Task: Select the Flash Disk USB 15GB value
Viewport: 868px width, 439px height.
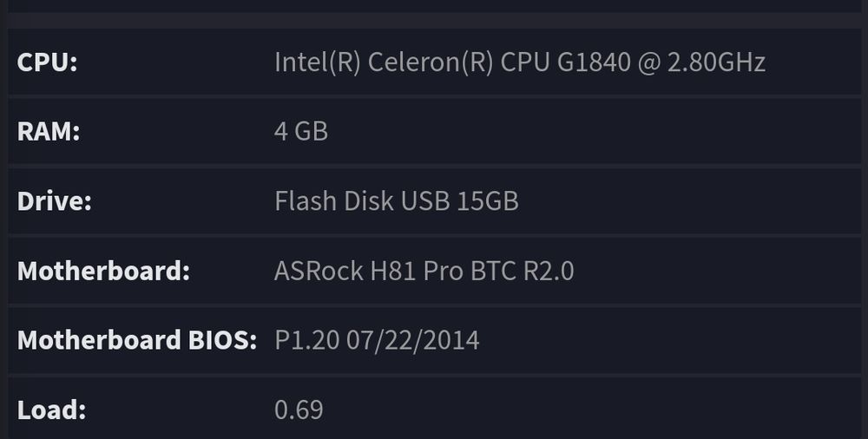Action: pyautogui.click(x=396, y=201)
